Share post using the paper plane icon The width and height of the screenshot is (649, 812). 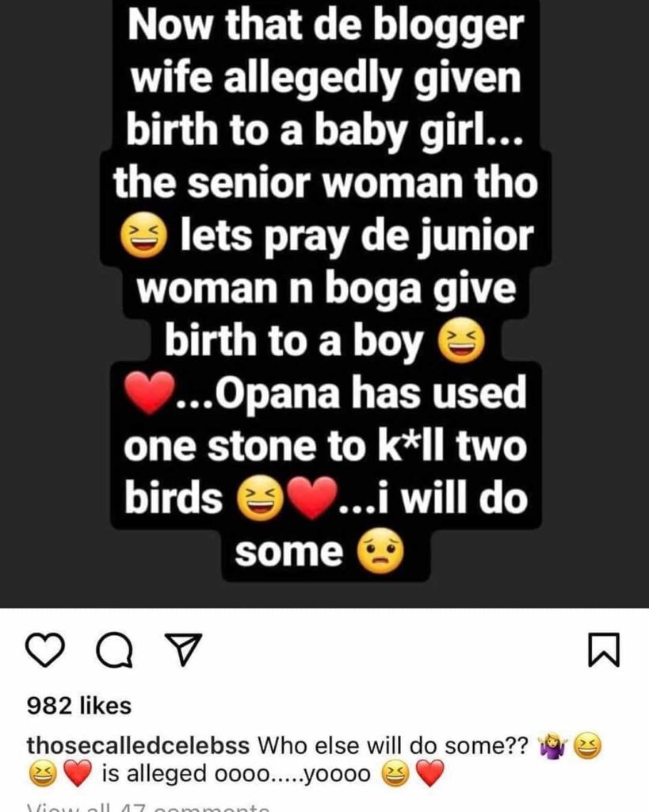(180, 651)
